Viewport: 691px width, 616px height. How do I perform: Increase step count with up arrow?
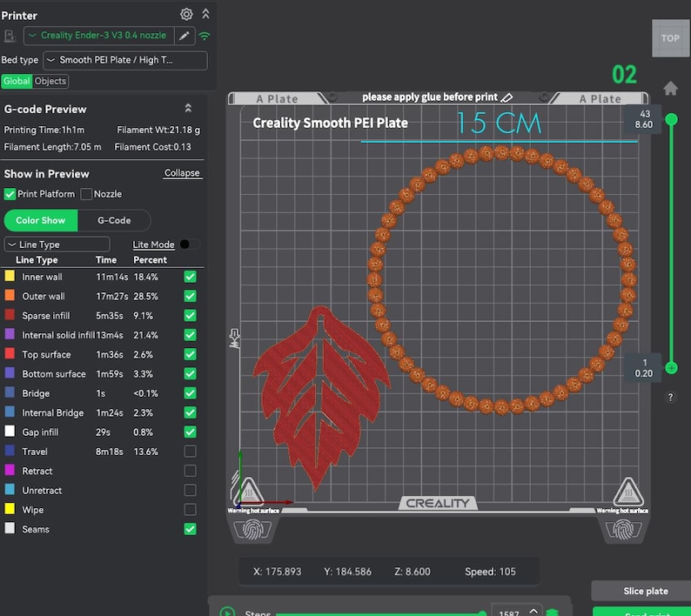pyautogui.click(x=533, y=610)
